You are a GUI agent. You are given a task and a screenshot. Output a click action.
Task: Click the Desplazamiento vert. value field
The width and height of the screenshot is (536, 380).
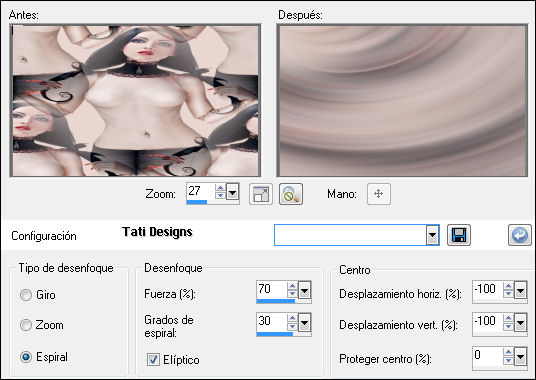point(487,321)
